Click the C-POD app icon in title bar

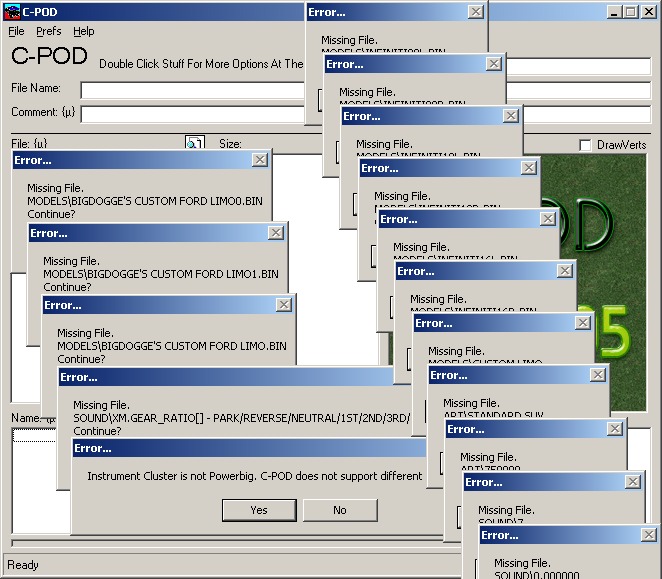(13, 11)
